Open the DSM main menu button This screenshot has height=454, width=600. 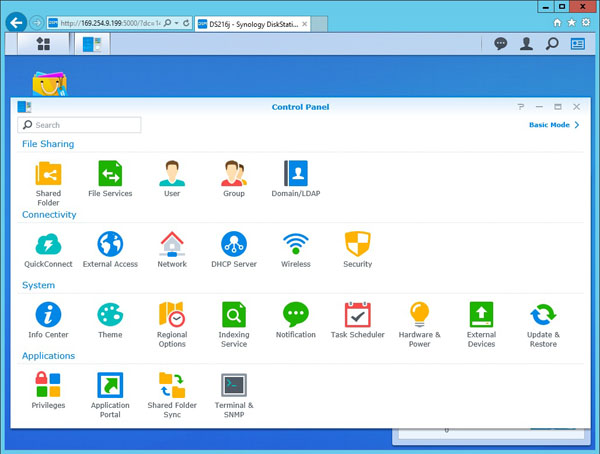point(43,44)
